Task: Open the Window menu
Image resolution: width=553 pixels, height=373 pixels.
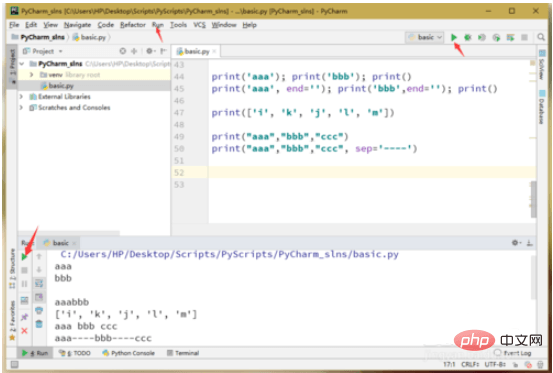Action: tap(224, 25)
